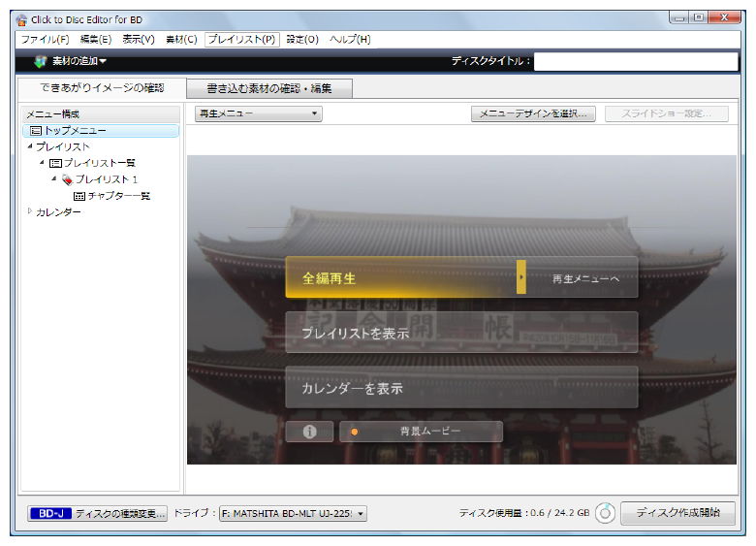Collapse the プレイリスト tree node
This screenshot has height=546, width=756.
[x=30, y=146]
